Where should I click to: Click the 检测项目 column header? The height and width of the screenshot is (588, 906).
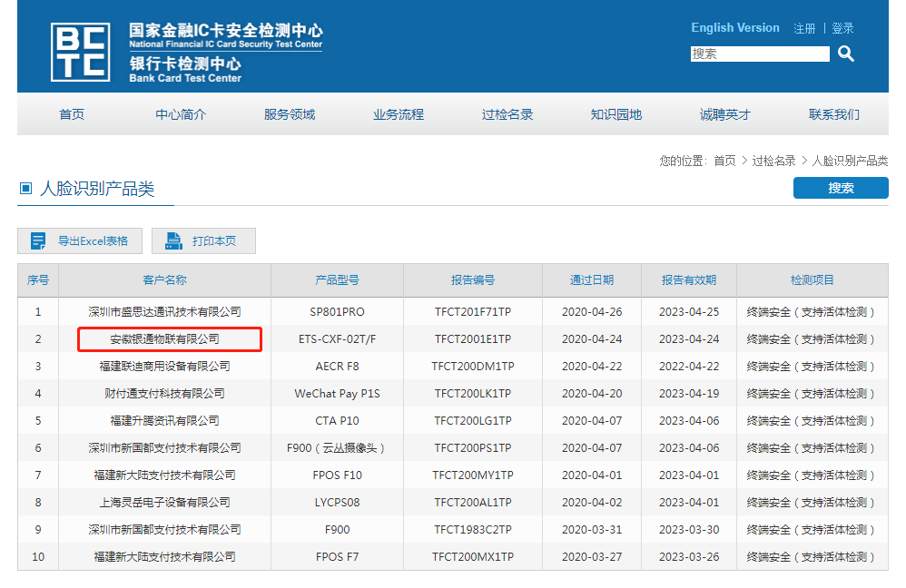click(x=812, y=280)
